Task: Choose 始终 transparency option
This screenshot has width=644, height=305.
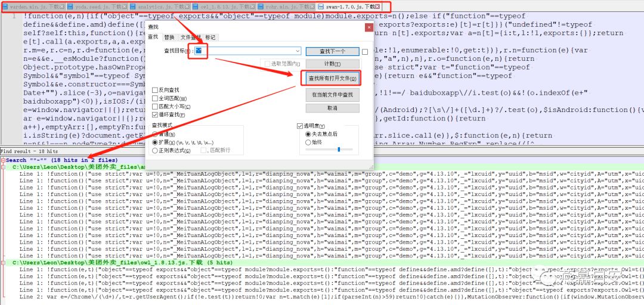Action: [308, 142]
